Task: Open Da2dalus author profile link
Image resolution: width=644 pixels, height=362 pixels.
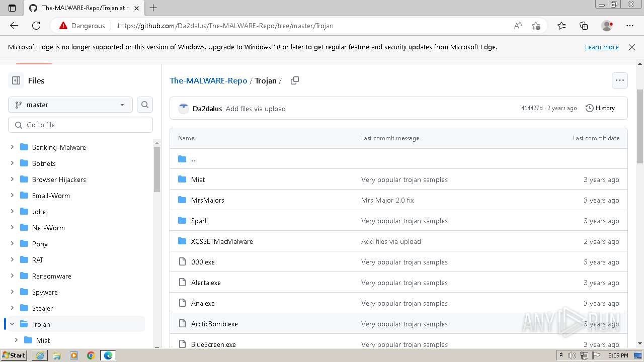Action: pyautogui.click(x=207, y=109)
